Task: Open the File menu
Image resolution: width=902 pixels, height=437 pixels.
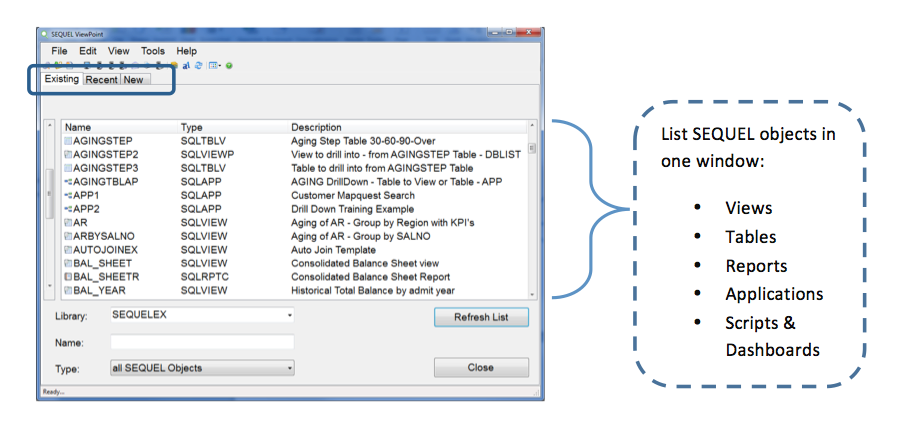Action: click(59, 51)
